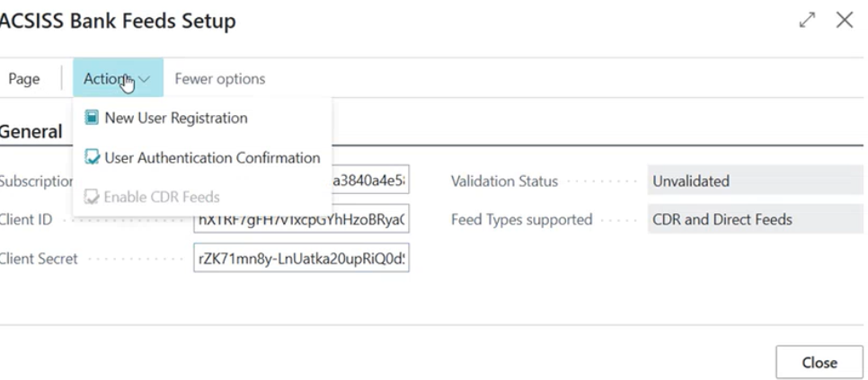Image resolution: width=868 pixels, height=380 pixels.
Task: Choose User Authentication Confirmation action
Action: tap(212, 158)
